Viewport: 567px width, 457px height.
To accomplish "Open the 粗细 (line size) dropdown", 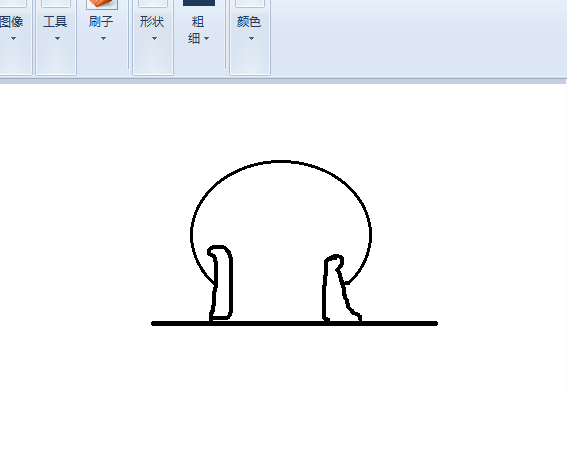I will [x=199, y=30].
